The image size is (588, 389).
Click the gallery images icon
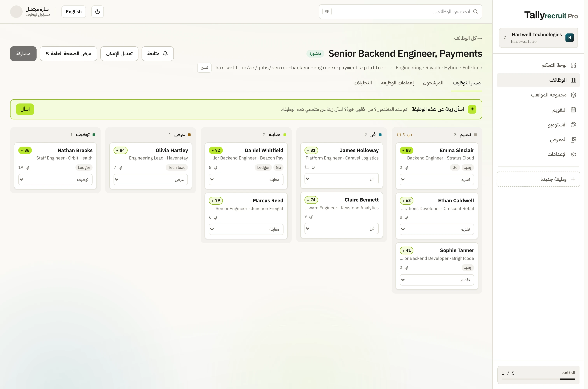pos(573,140)
